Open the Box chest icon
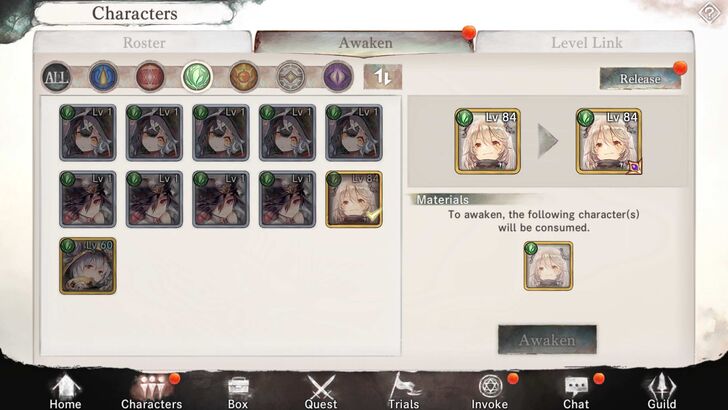Viewport: 728px width, 410px height. coord(238,391)
